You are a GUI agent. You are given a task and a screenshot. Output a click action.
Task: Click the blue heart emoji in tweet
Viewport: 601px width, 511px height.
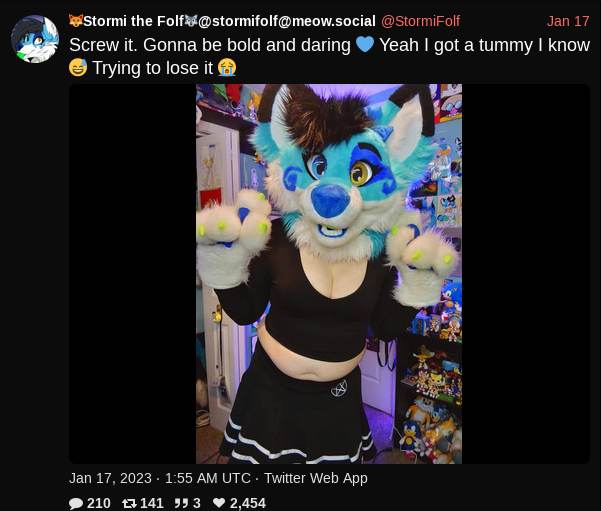pyautogui.click(x=365, y=44)
